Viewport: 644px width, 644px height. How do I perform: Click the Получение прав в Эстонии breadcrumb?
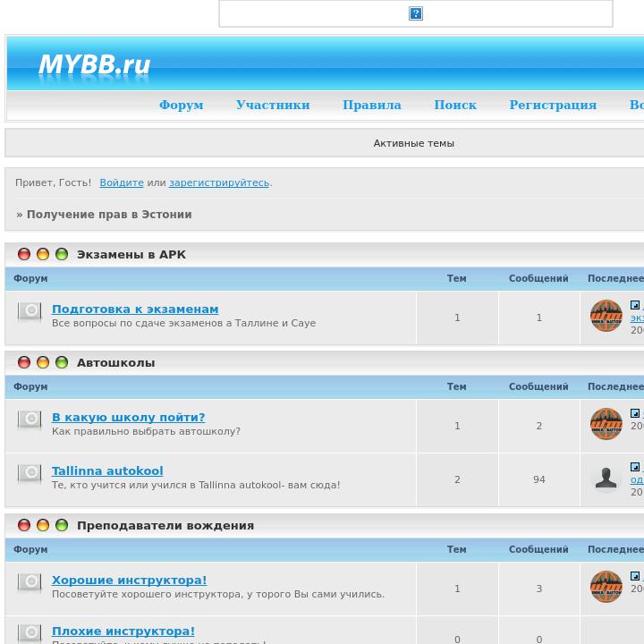109,215
